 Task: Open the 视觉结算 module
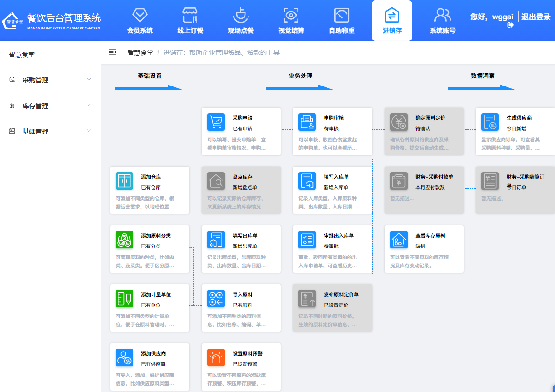coord(291,20)
